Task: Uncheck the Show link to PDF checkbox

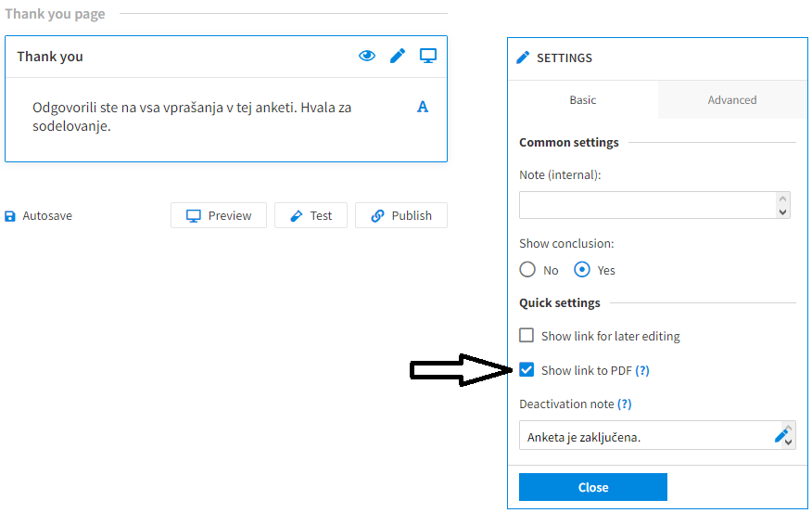Action: pyautogui.click(x=527, y=370)
